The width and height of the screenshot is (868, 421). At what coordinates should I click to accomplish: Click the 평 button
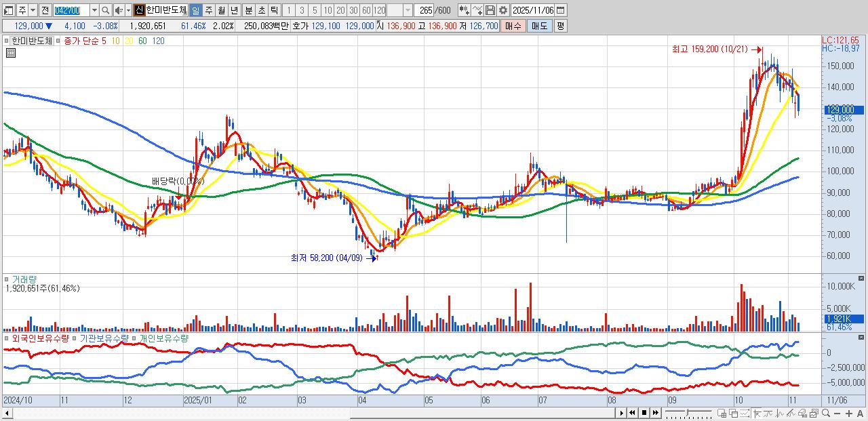pos(560,26)
